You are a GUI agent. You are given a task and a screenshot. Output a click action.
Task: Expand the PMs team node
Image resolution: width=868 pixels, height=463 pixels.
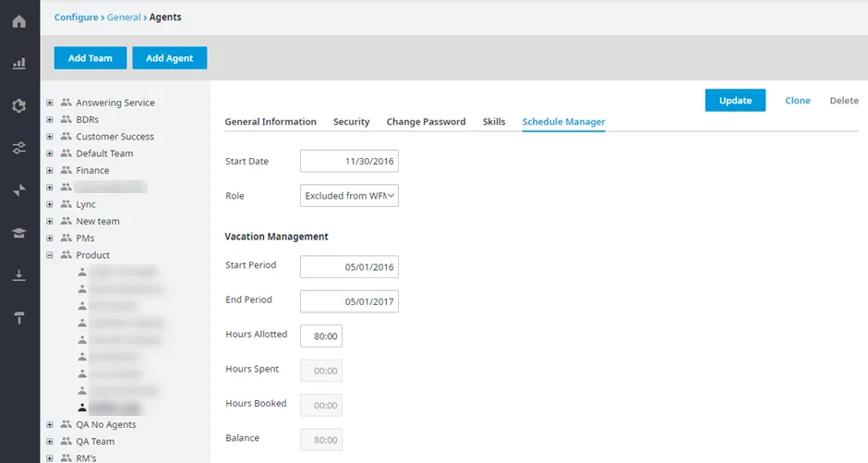(x=50, y=238)
